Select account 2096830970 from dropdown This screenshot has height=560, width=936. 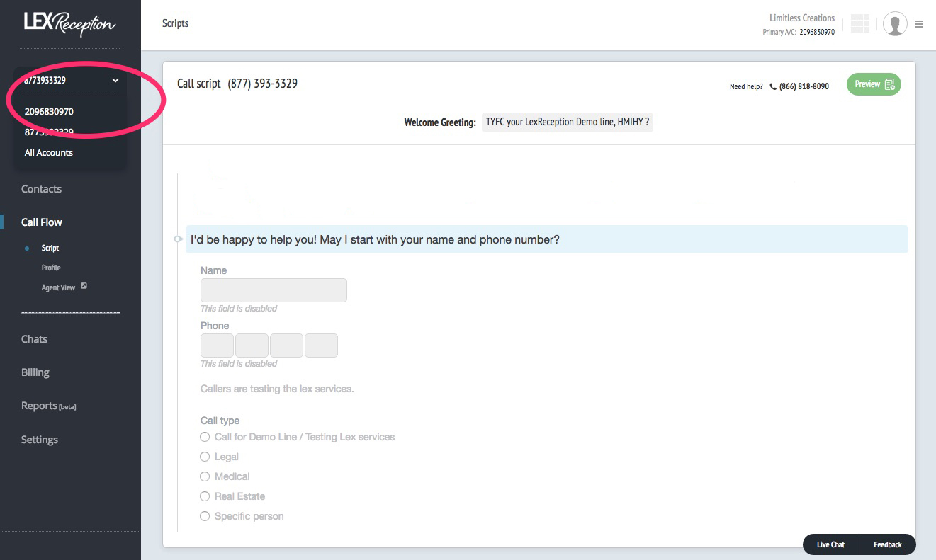tap(49, 111)
